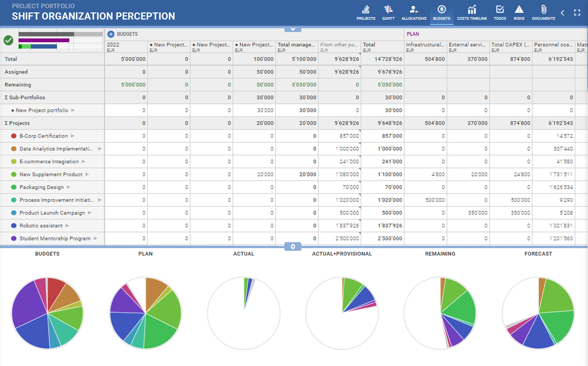588x366 pixels.
Task: Click the table-charts splitter handle
Action: tap(293, 247)
